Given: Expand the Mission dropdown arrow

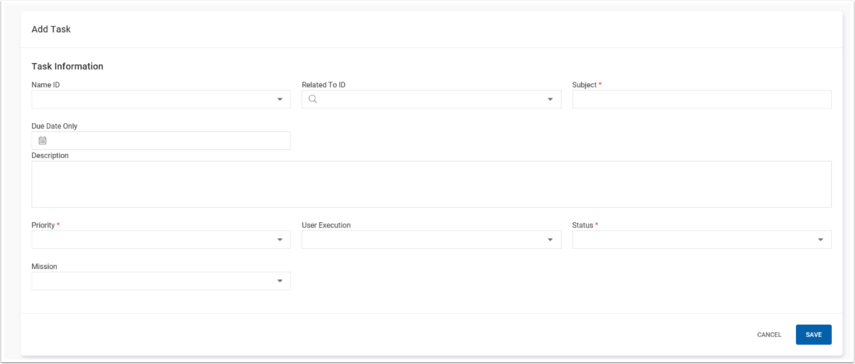Looking at the screenshot, I should (x=280, y=281).
